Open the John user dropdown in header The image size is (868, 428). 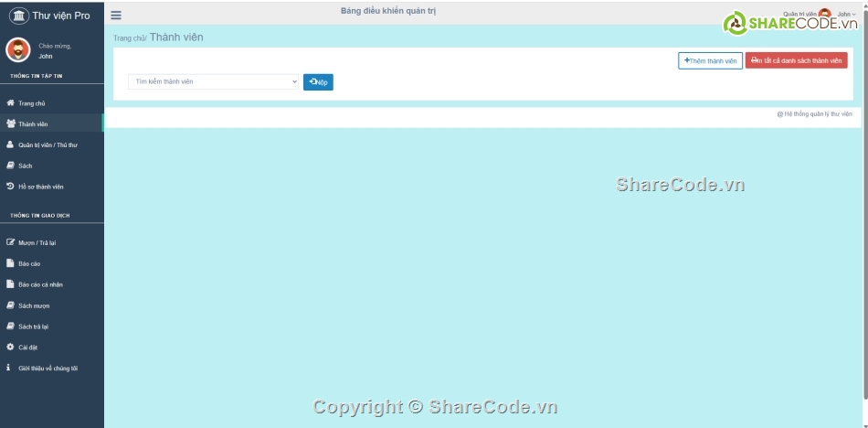846,15
